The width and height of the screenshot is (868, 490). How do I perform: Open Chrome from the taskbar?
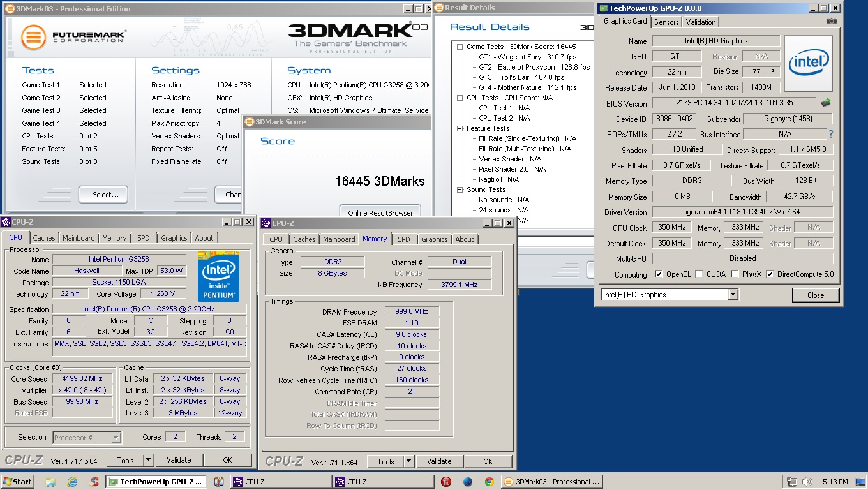[x=489, y=482]
